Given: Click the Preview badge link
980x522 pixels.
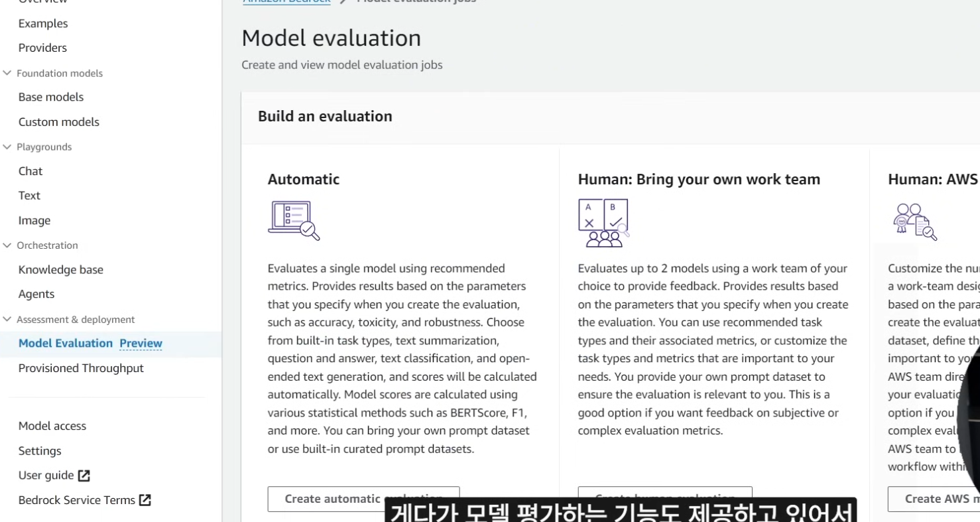Looking at the screenshot, I should (141, 343).
